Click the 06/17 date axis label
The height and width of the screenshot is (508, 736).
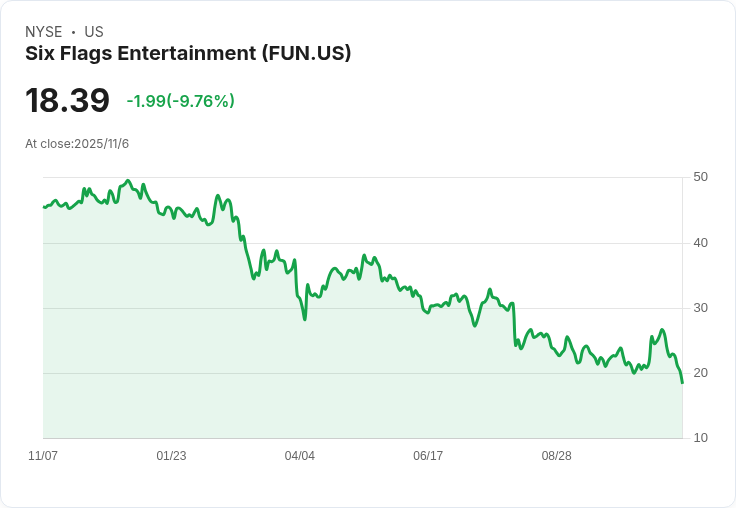click(x=428, y=456)
